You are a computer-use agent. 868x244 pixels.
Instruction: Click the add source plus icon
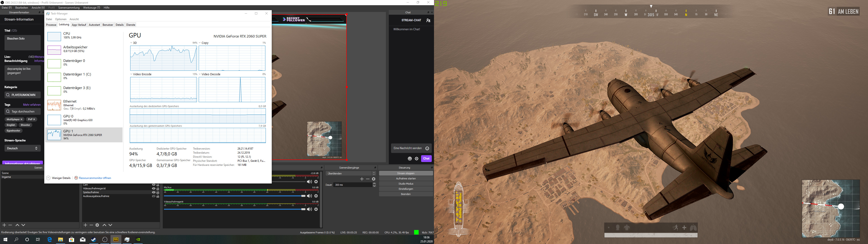point(85,225)
